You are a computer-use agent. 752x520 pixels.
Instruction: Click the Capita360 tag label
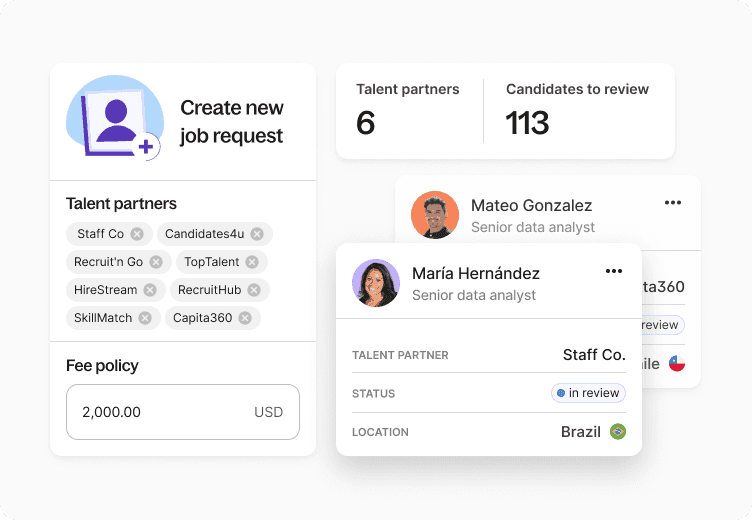(x=202, y=318)
